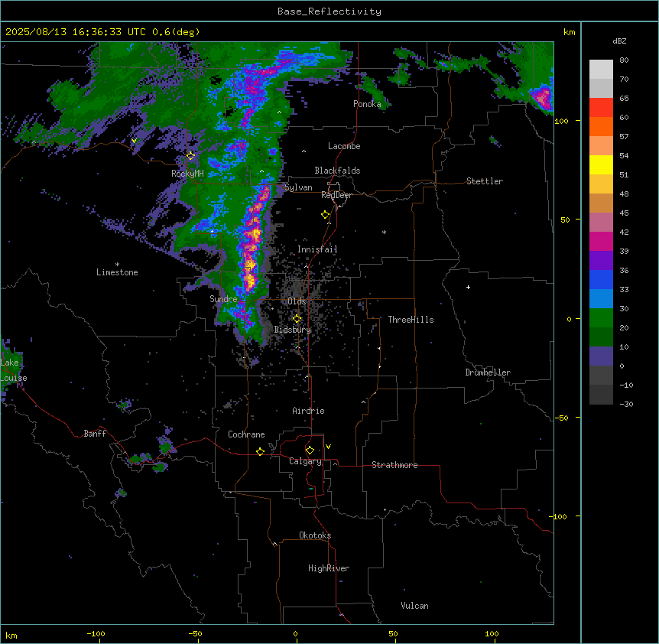Click the km unit label on the horizontal axis

(x=11, y=636)
